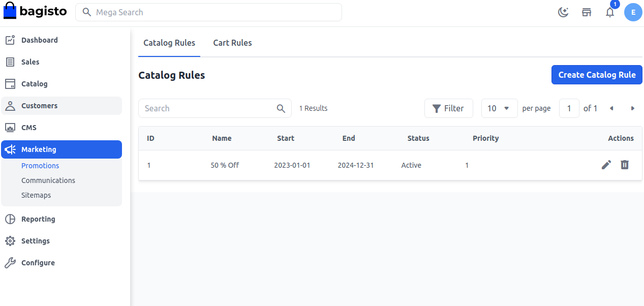Screen dimensions: 644x306
Task: Toggle dark mode moon icon
Action: pos(563,12)
